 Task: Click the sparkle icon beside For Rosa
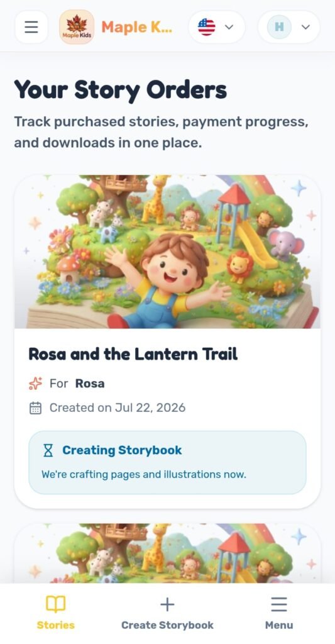coord(36,384)
